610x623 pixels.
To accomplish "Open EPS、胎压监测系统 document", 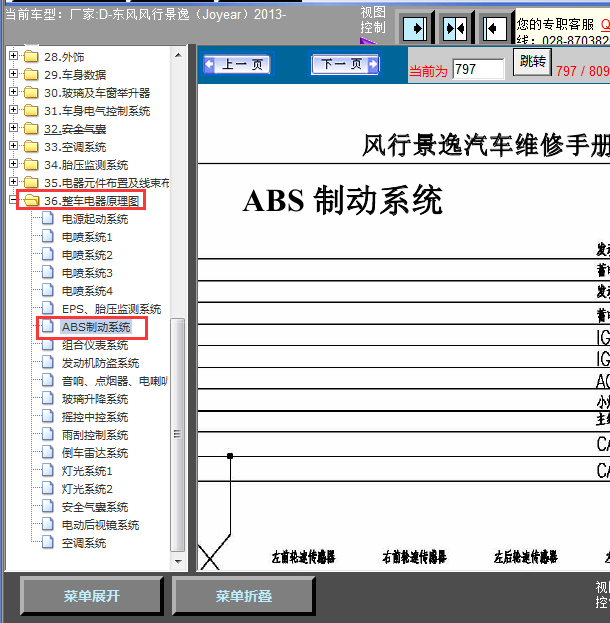I will pos(112,309).
